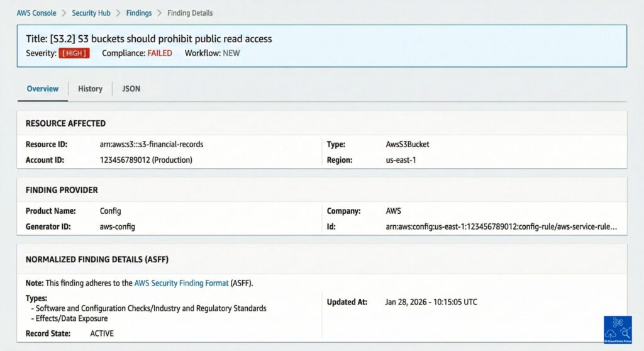The width and height of the screenshot is (644, 351).
Task: Navigate to Findings breadcrumb
Action: tap(139, 13)
